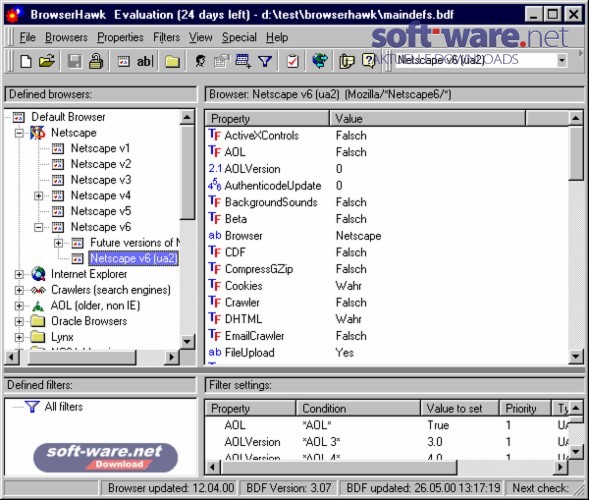The image size is (589, 500).
Task: Click the yellow folder toolbar icon
Action: [172, 61]
